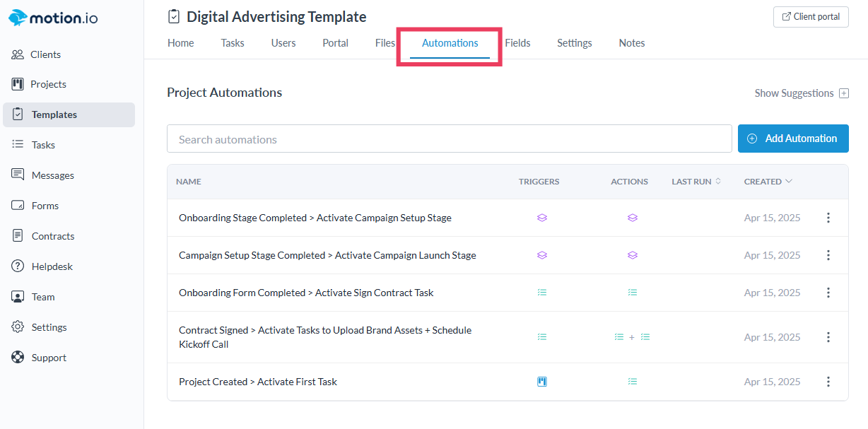Open Helpdesk in the sidebar

[x=52, y=266]
